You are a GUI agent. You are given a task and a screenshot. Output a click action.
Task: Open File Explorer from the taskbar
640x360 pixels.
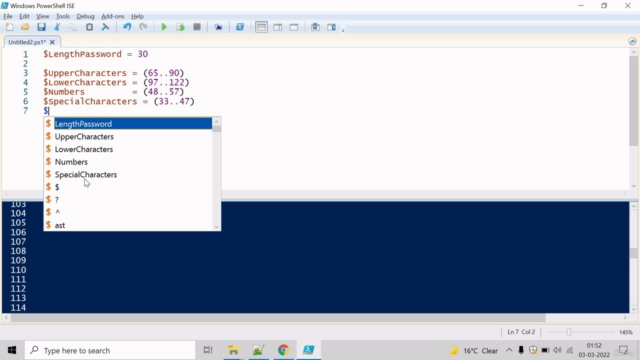point(233,350)
